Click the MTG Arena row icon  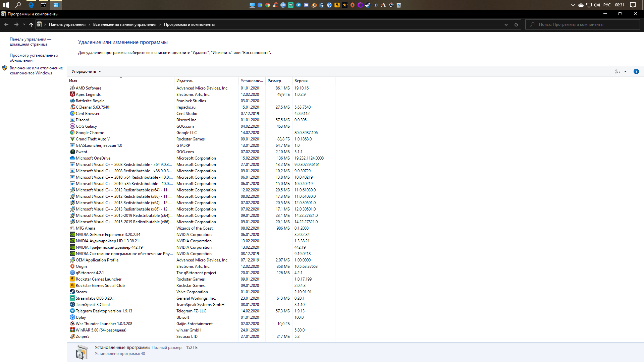coord(72,228)
